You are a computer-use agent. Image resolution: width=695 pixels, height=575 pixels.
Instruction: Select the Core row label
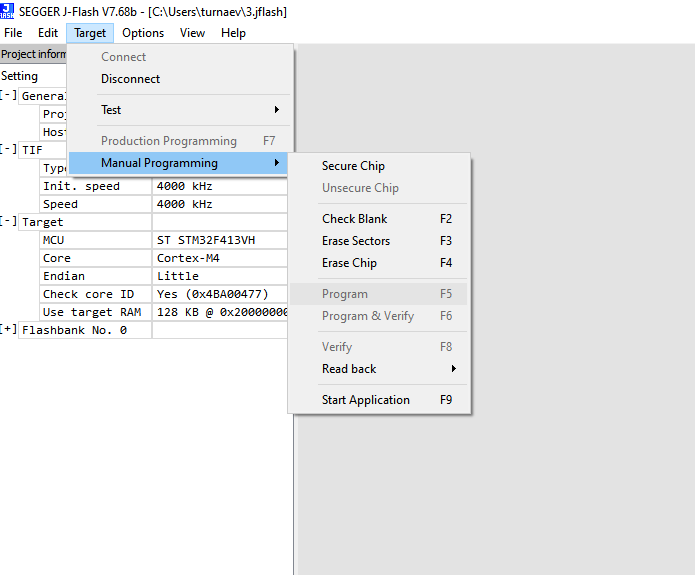pyautogui.click(x=96, y=258)
